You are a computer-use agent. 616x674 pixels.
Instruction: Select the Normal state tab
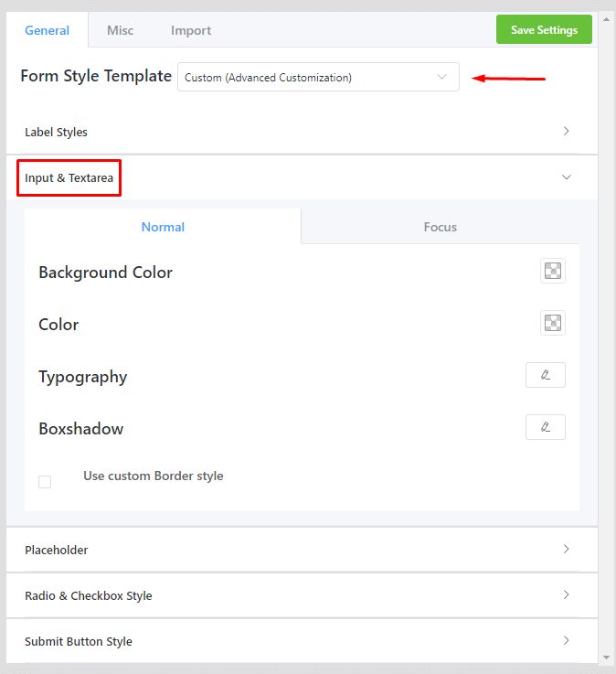pyautogui.click(x=163, y=227)
